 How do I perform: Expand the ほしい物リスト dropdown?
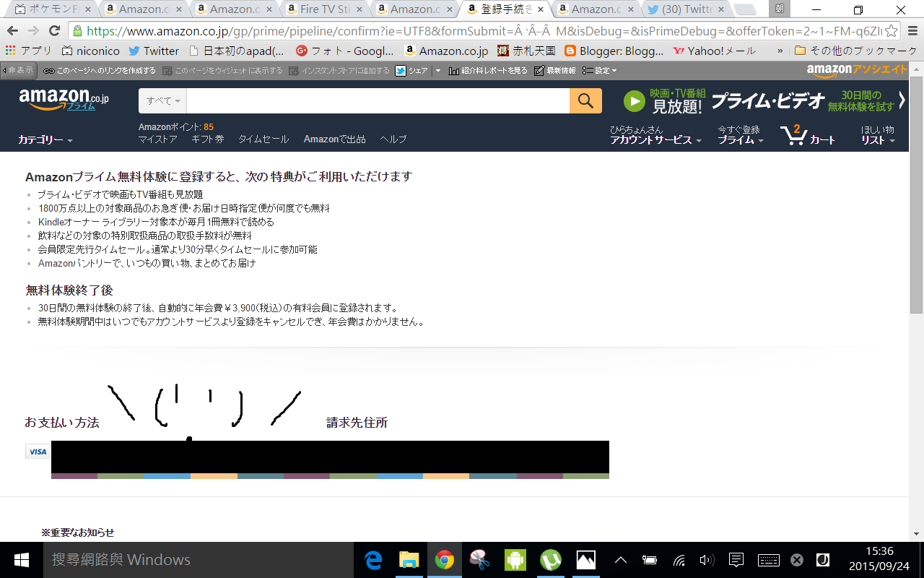pyautogui.click(x=878, y=135)
